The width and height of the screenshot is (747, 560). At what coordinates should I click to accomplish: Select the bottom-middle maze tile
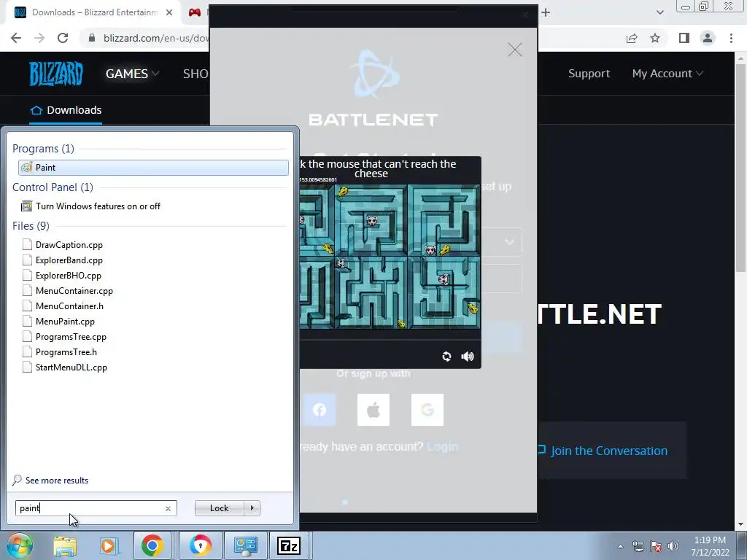(x=371, y=293)
